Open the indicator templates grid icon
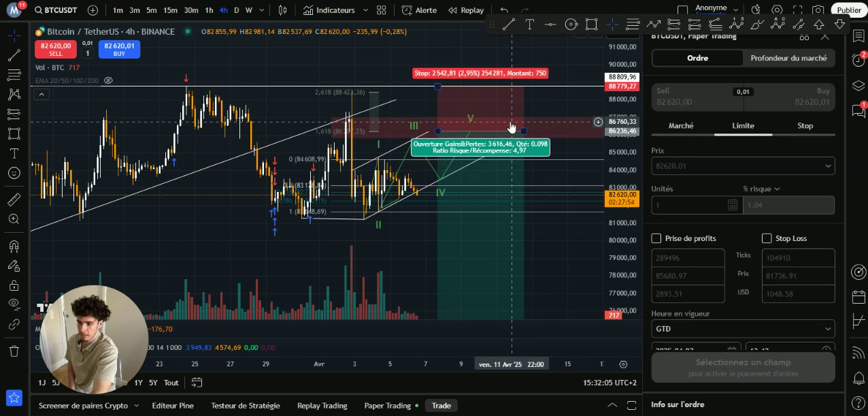Screen dimensions: 868x416 (382, 10)
